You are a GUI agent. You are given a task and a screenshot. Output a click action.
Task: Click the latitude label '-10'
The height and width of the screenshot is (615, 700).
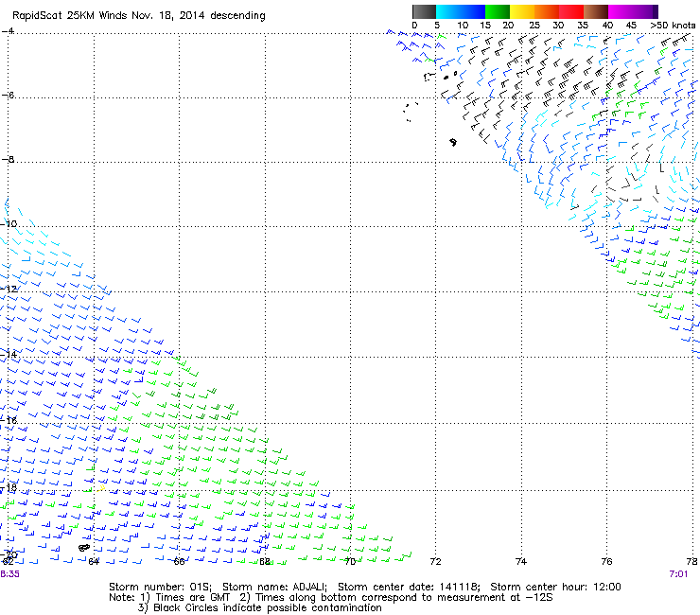(9, 223)
